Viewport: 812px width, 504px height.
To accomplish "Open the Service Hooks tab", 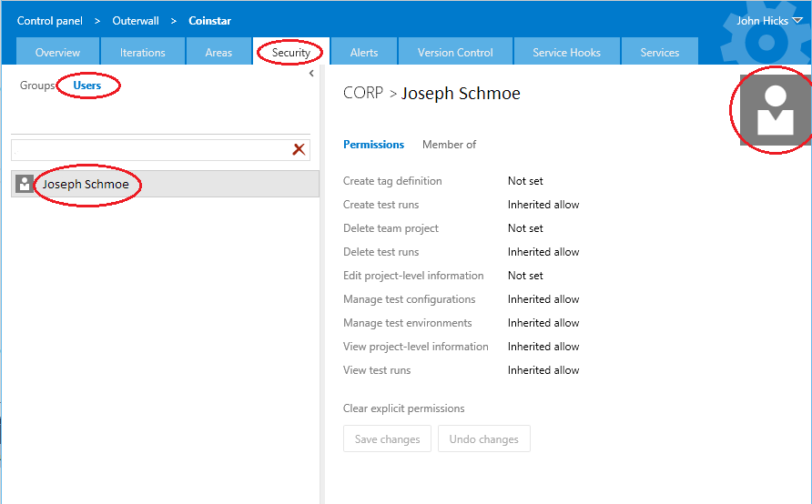I will click(566, 52).
